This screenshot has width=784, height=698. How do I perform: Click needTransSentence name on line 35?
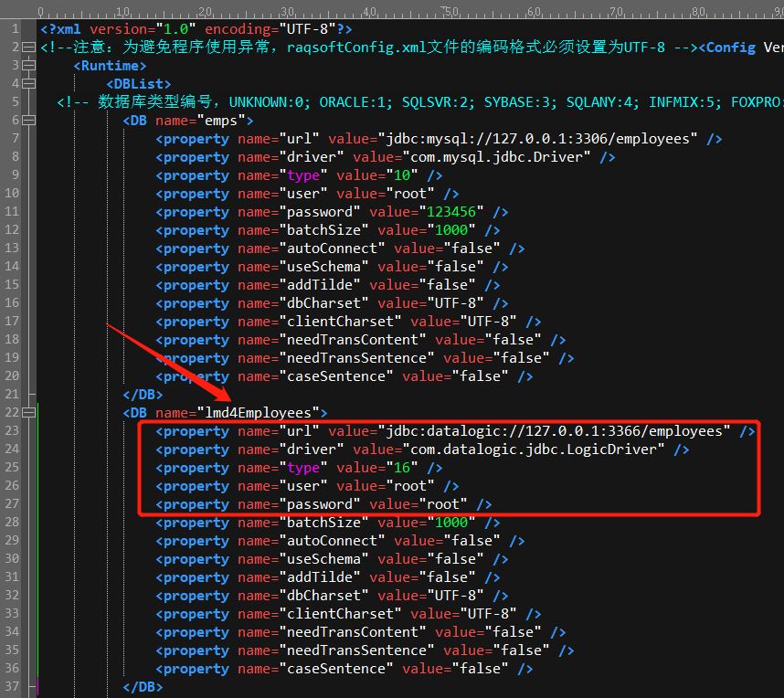tap(356, 650)
